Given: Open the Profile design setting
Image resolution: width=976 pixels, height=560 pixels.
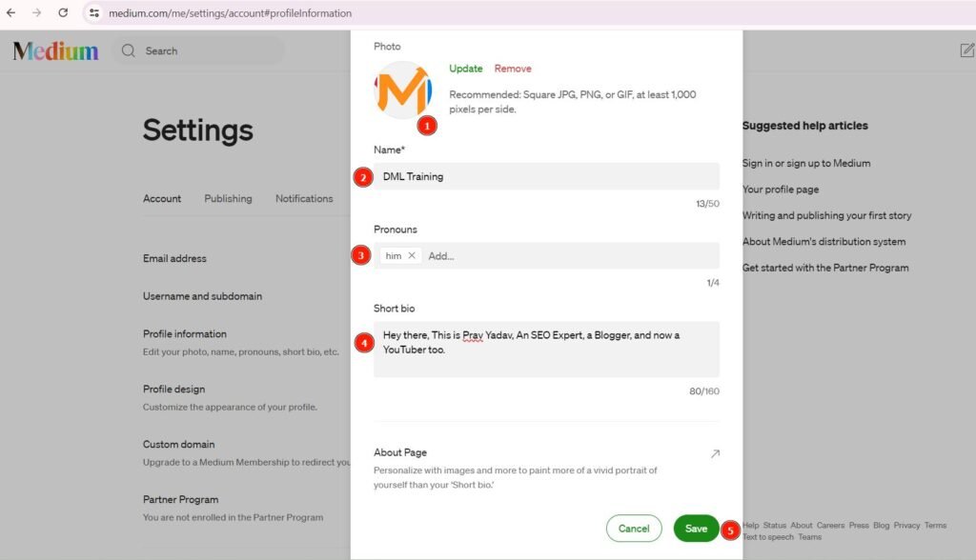Looking at the screenshot, I should point(173,389).
